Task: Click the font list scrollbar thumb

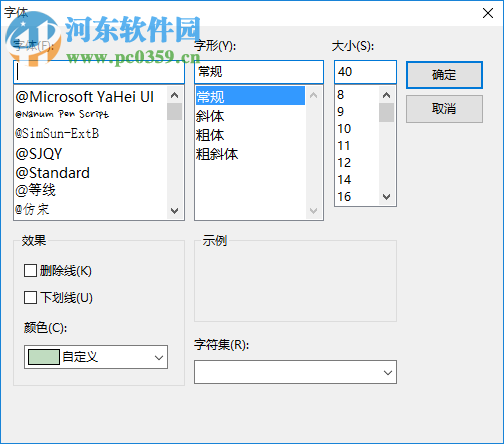Action: (174, 111)
